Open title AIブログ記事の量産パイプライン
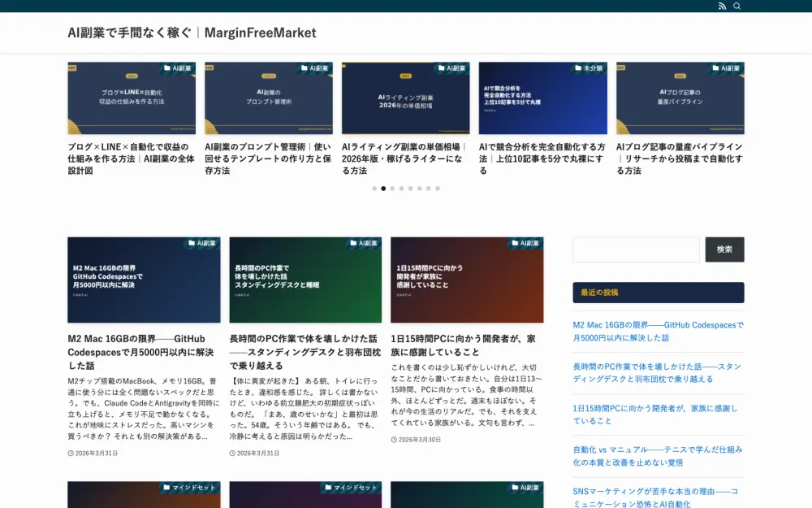 tap(680, 158)
